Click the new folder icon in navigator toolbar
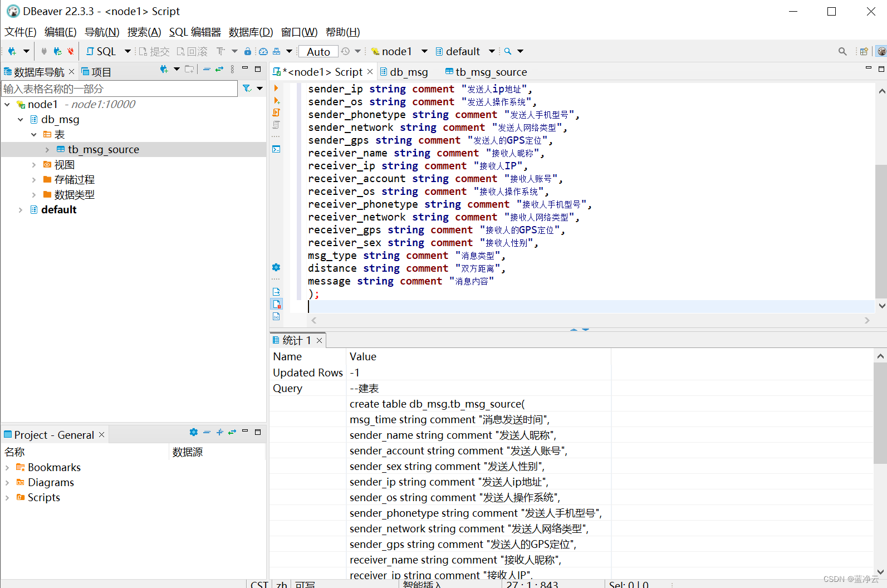Screen dimensions: 887x588 coord(189,70)
